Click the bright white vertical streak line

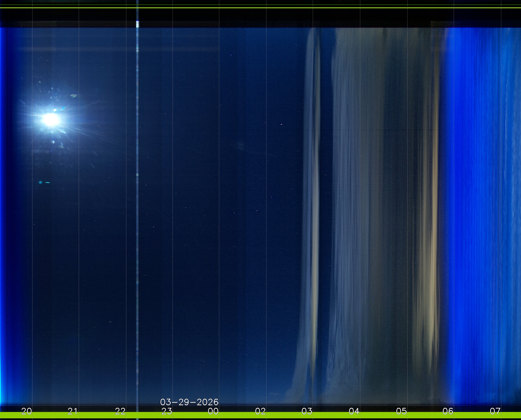point(138,194)
